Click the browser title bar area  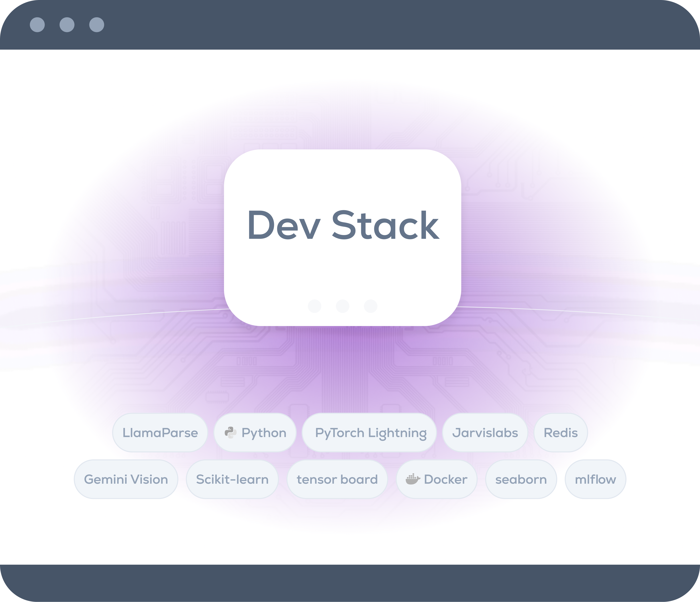tap(350, 24)
